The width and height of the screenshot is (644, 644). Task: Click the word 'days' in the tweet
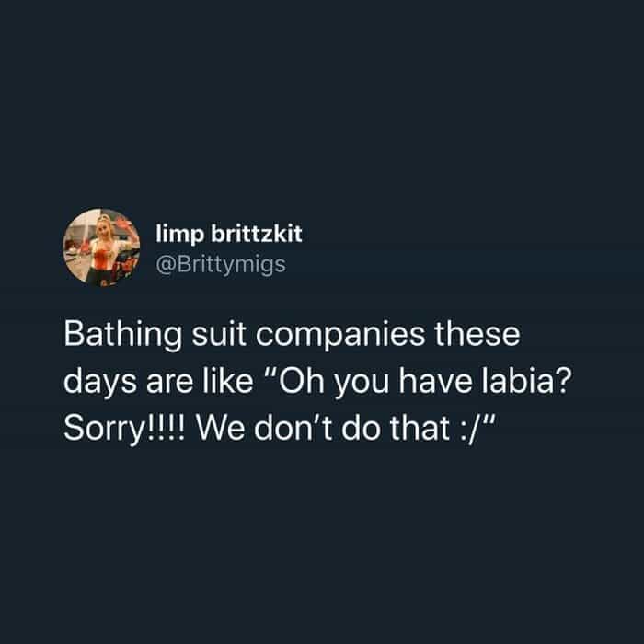[x=99, y=383]
